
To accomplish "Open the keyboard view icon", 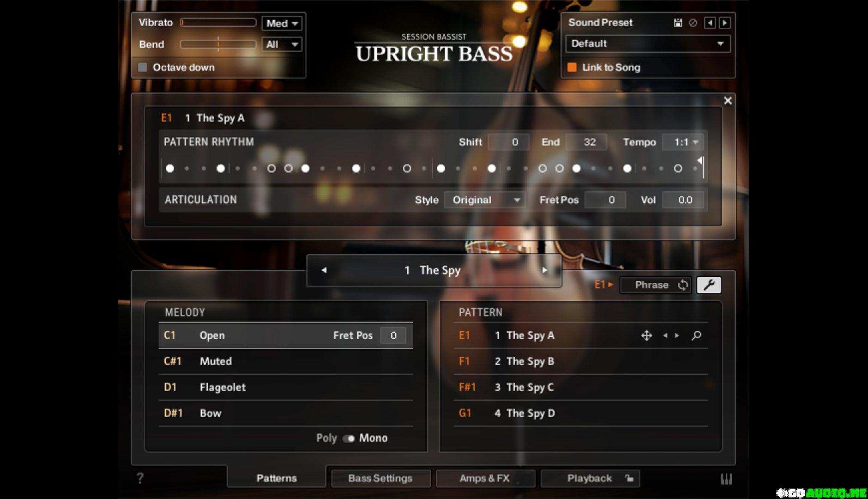I will 726,479.
